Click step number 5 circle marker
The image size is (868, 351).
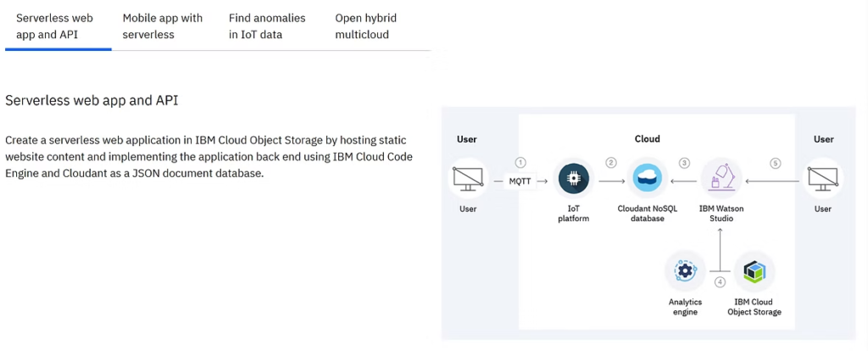[776, 163]
